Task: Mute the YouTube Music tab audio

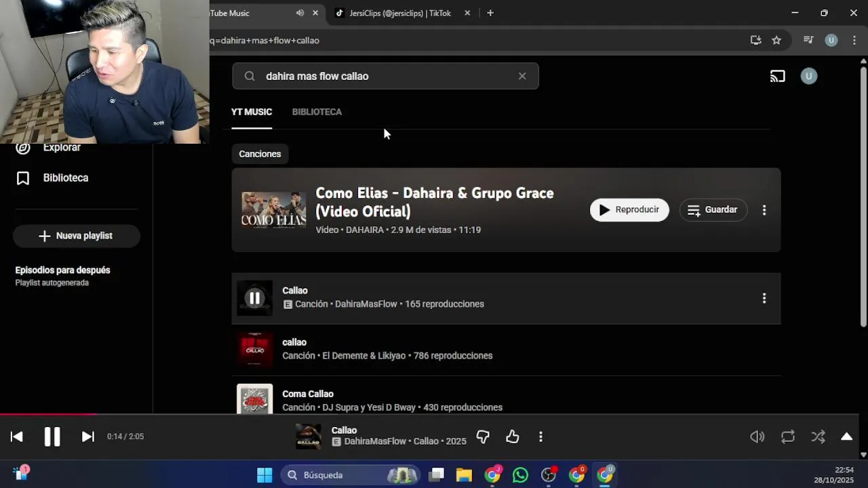Action: coord(300,13)
